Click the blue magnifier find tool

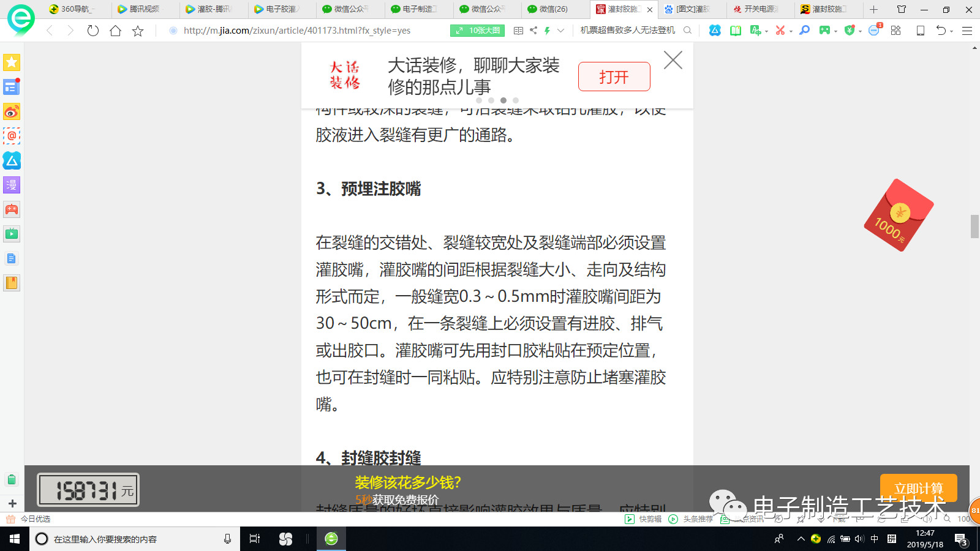pos(805,31)
